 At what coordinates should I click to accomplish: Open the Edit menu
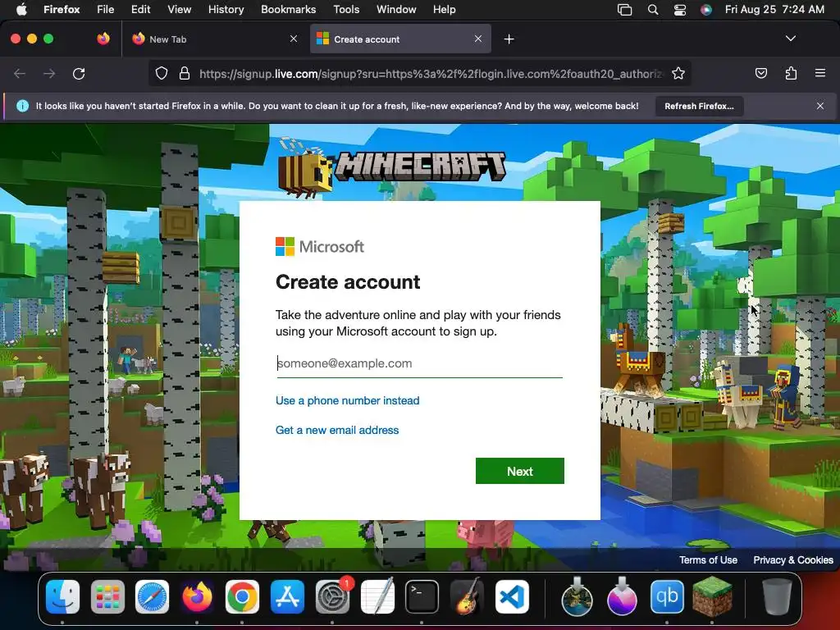pyautogui.click(x=140, y=10)
